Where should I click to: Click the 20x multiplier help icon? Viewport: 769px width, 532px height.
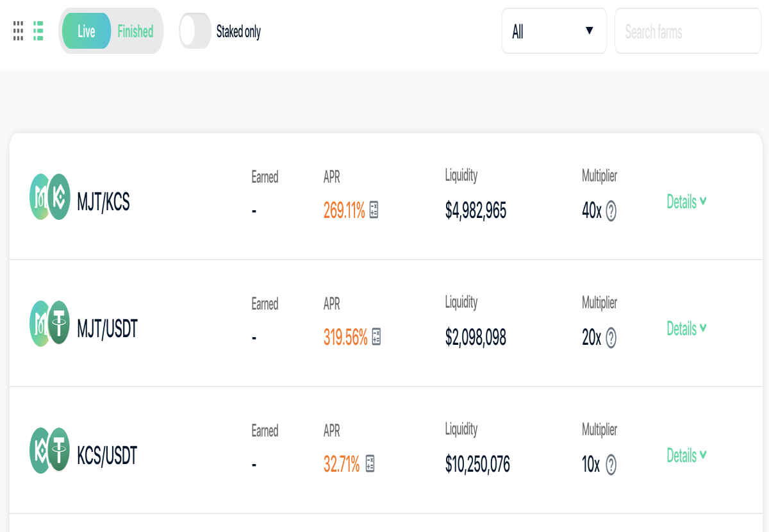[x=611, y=338]
